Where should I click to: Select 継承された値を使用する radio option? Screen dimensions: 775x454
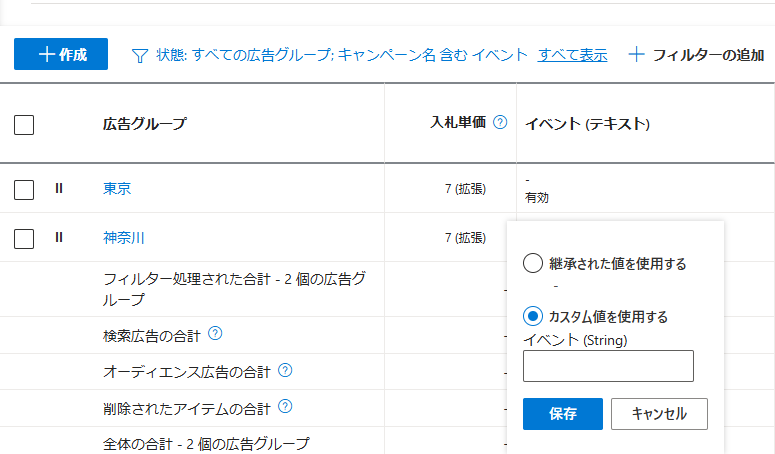tap(533, 264)
